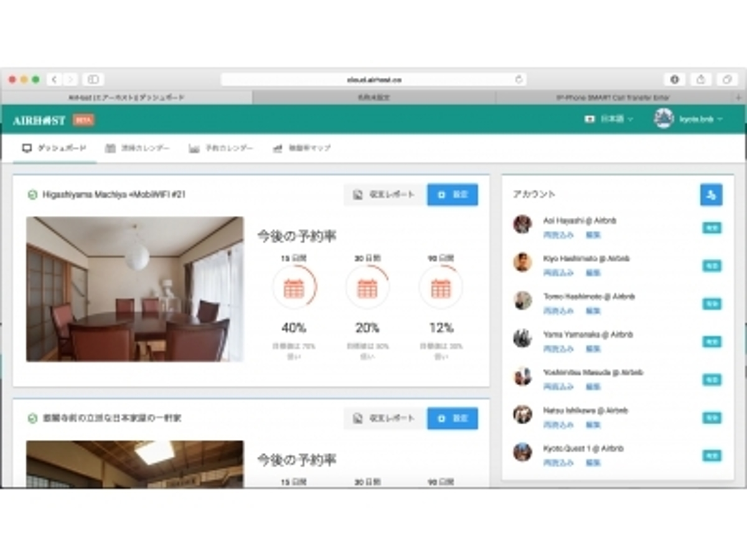
Task: Open the kyoto.bnb account dropdown
Action: coord(700,119)
